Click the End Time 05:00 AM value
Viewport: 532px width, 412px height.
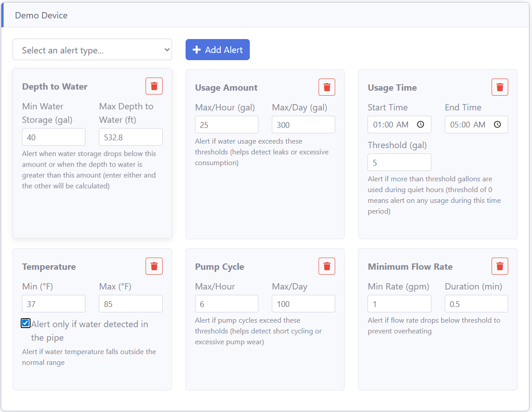click(468, 125)
